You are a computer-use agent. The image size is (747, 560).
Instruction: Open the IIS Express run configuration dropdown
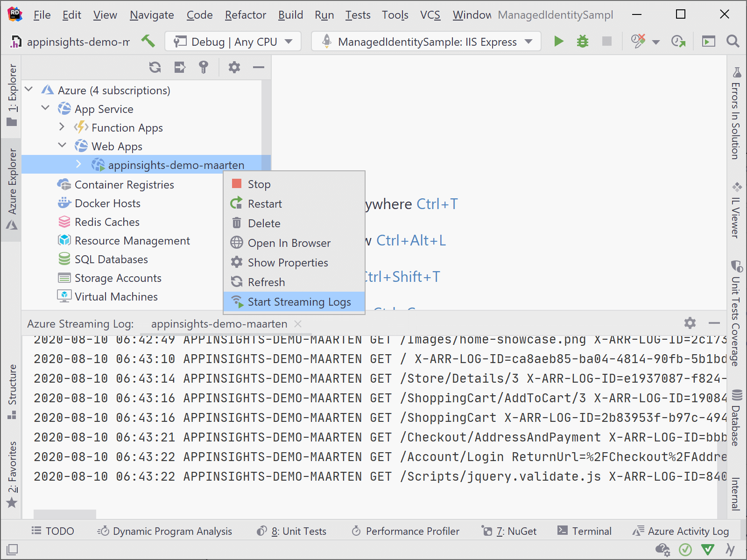pos(426,42)
